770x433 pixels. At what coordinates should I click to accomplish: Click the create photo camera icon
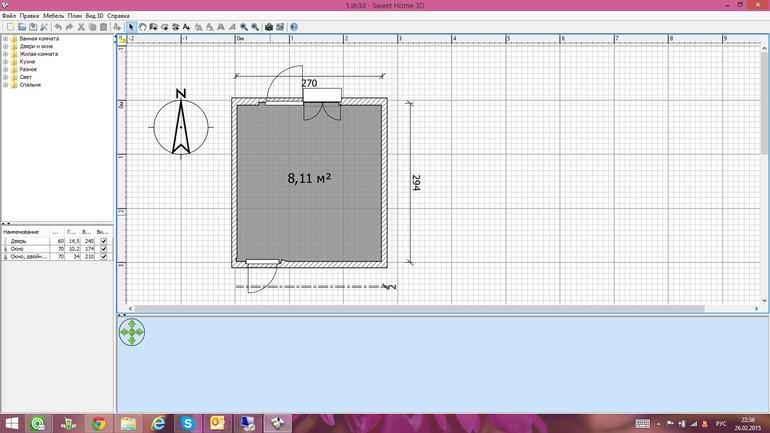point(269,27)
